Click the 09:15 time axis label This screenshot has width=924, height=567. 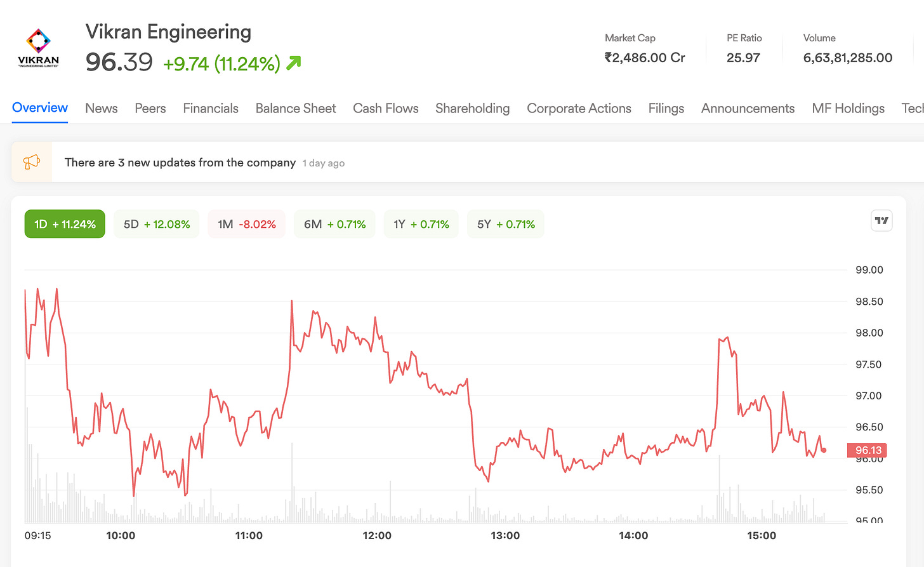pyautogui.click(x=37, y=535)
